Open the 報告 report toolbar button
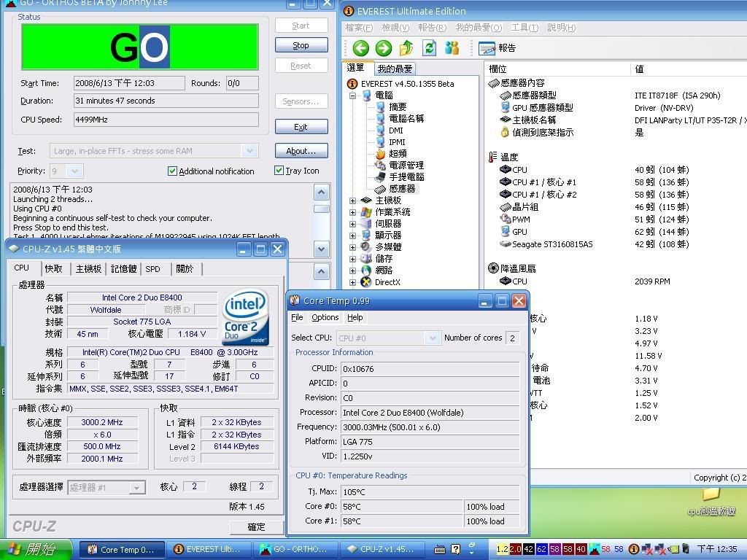The height and width of the screenshot is (560, 747). pyautogui.click(x=497, y=48)
